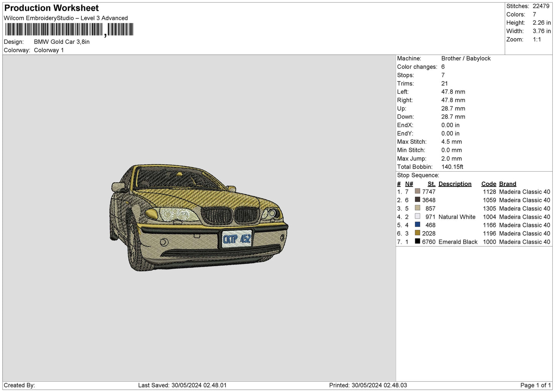Image resolution: width=555 pixels, height=392 pixels.
Task: Click the Trims value 21
Action: 444,83
